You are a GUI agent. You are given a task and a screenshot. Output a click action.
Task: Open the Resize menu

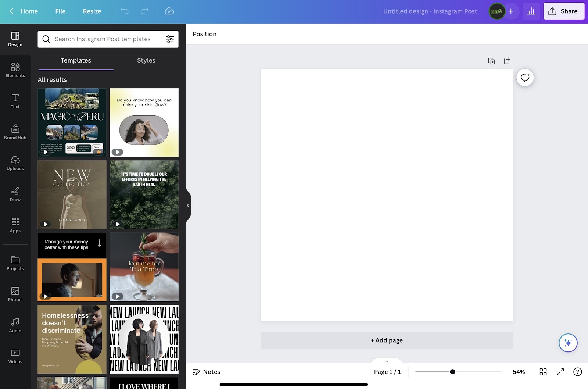pos(92,11)
